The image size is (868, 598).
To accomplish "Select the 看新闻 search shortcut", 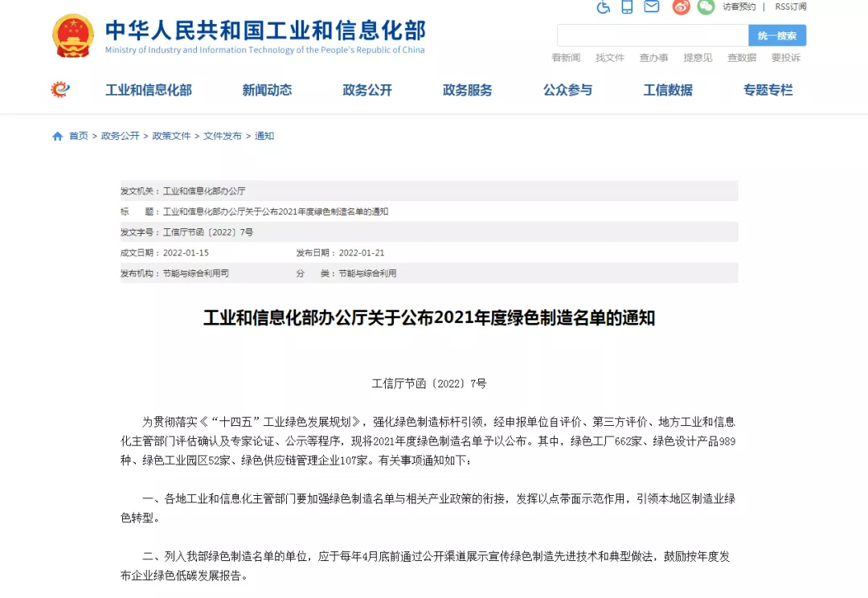I will coord(566,58).
